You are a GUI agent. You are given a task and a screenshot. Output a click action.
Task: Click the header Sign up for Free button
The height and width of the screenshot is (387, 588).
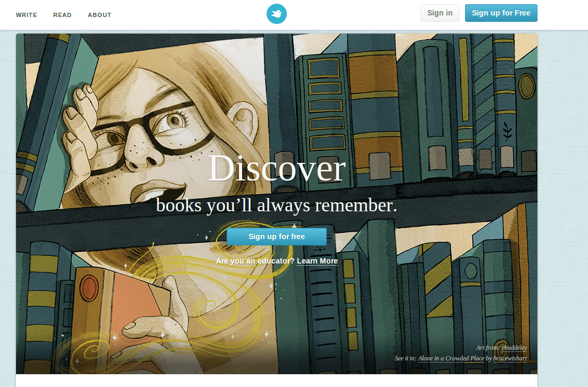[501, 13]
